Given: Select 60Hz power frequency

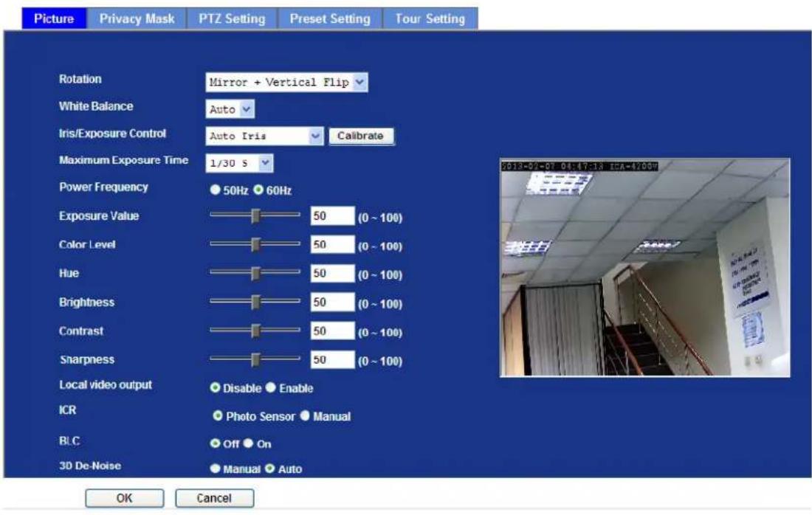Looking at the screenshot, I should point(258,190).
